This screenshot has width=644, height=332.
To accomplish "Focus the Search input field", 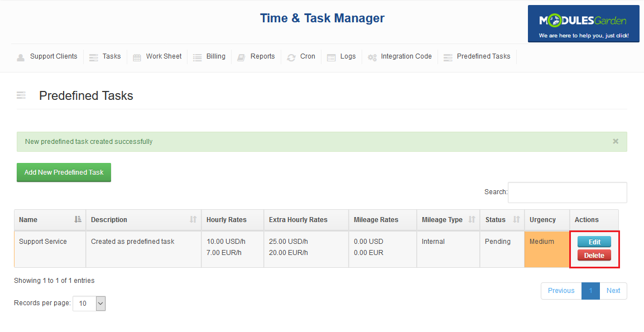I will pyautogui.click(x=567, y=193).
